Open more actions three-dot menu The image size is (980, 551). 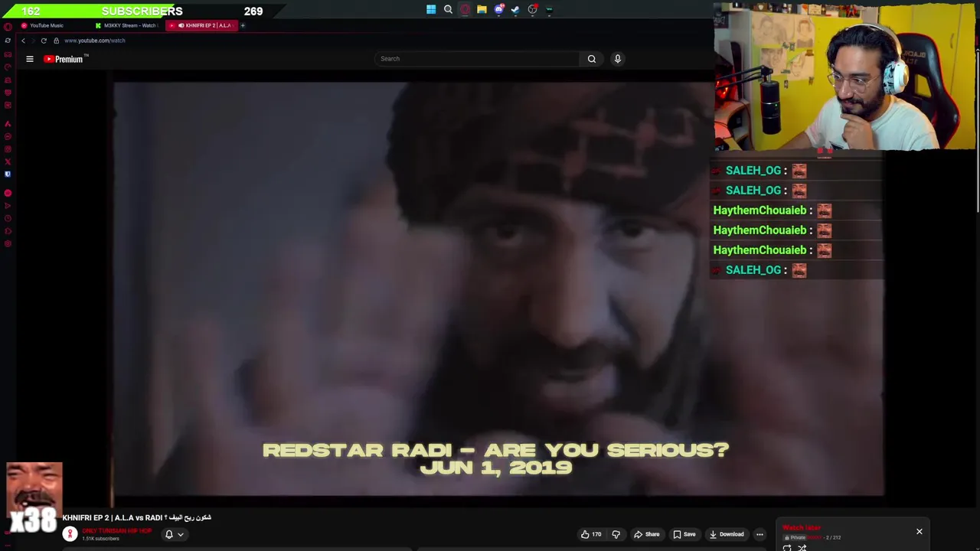tap(759, 534)
